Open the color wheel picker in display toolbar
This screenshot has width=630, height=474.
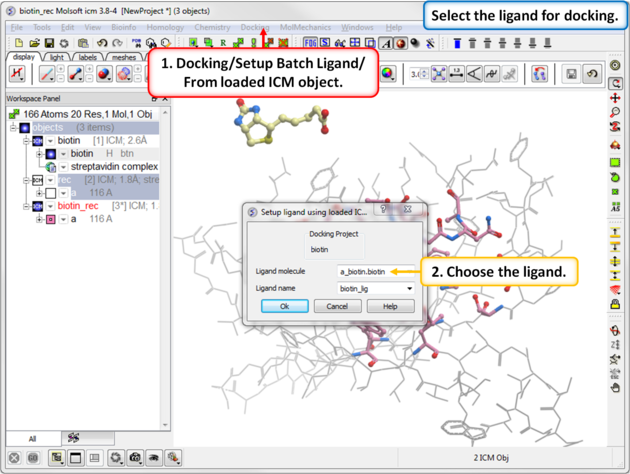387,75
